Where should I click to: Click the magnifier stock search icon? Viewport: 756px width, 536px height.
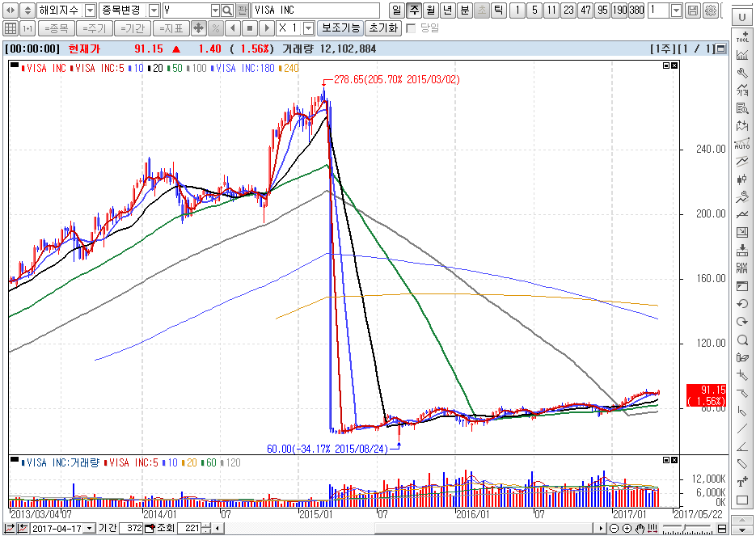pos(227,11)
